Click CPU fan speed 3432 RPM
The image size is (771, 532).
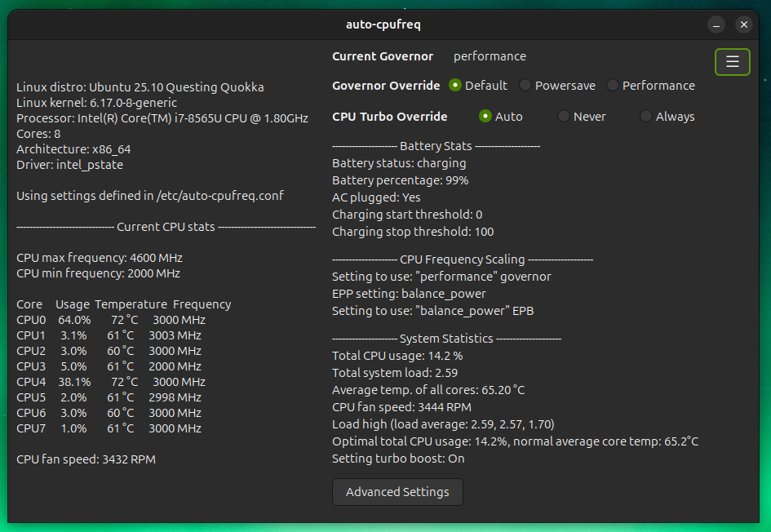coord(86,459)
